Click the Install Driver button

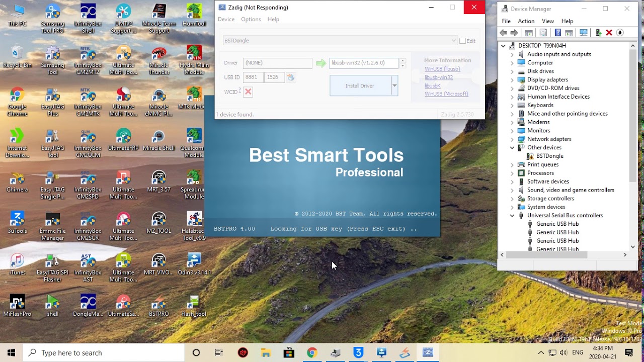point(360,85)
